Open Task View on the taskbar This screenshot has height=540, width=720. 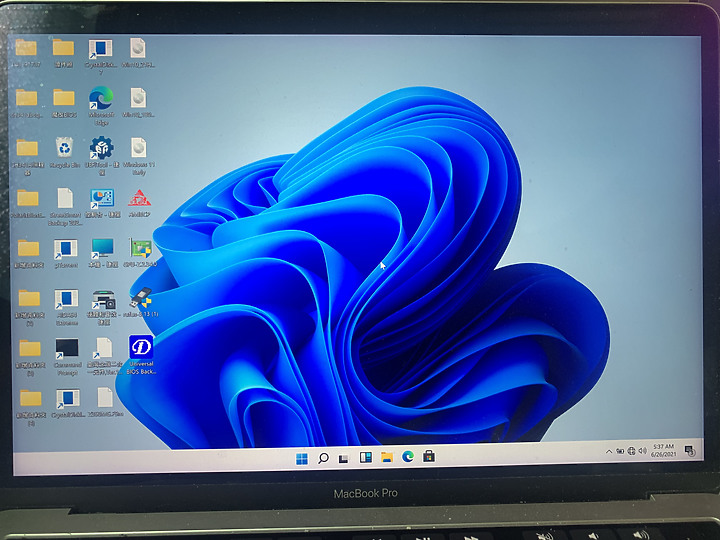(343, 458)
